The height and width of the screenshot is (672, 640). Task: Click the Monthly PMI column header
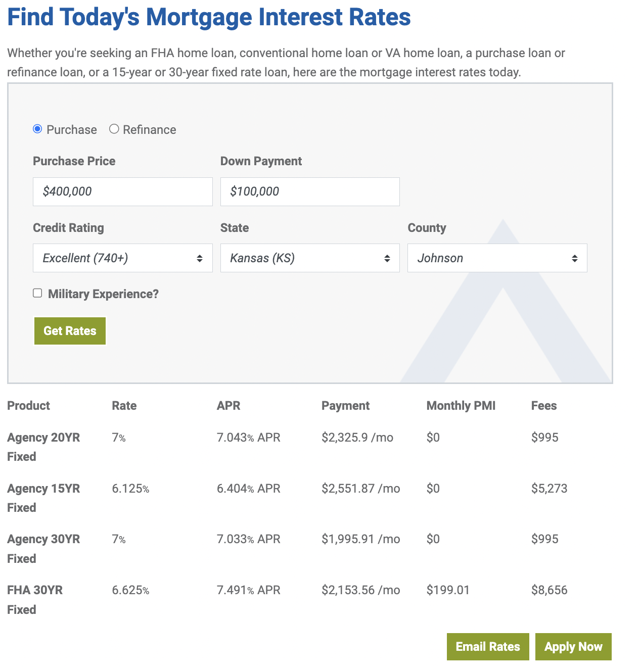coord(461,406)
